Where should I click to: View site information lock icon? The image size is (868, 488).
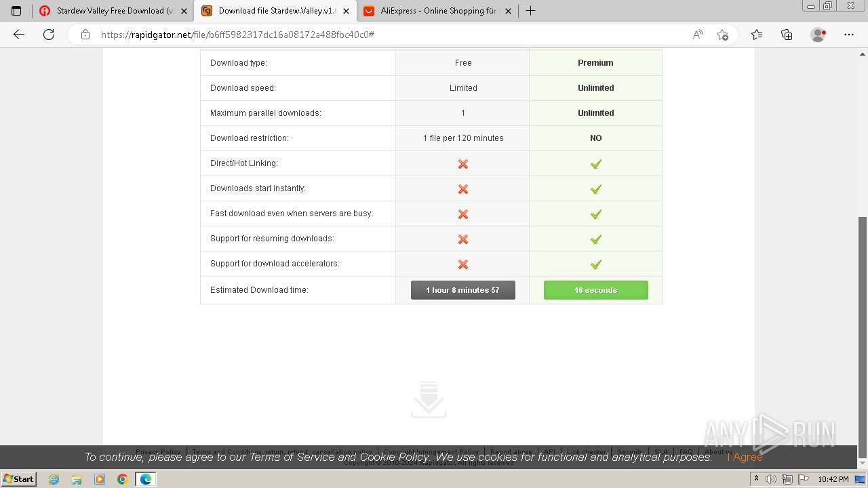click(85, 35)
